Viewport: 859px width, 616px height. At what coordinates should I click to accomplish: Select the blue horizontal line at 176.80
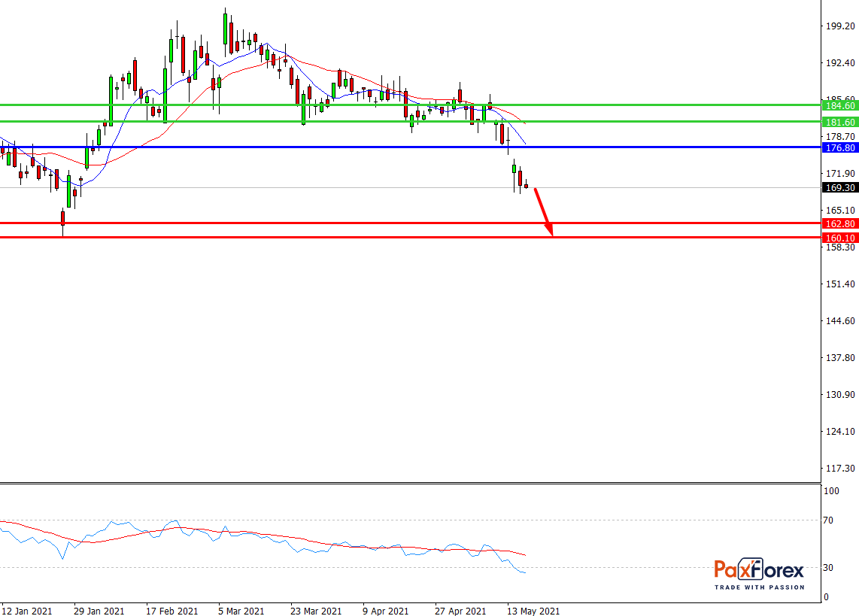pyautogui.click(x=411, y=147)
